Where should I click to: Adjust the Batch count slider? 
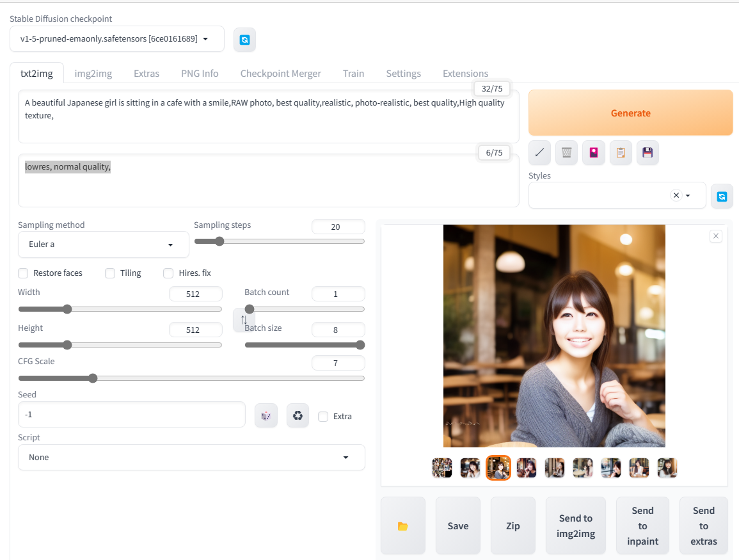click(305, 309)
